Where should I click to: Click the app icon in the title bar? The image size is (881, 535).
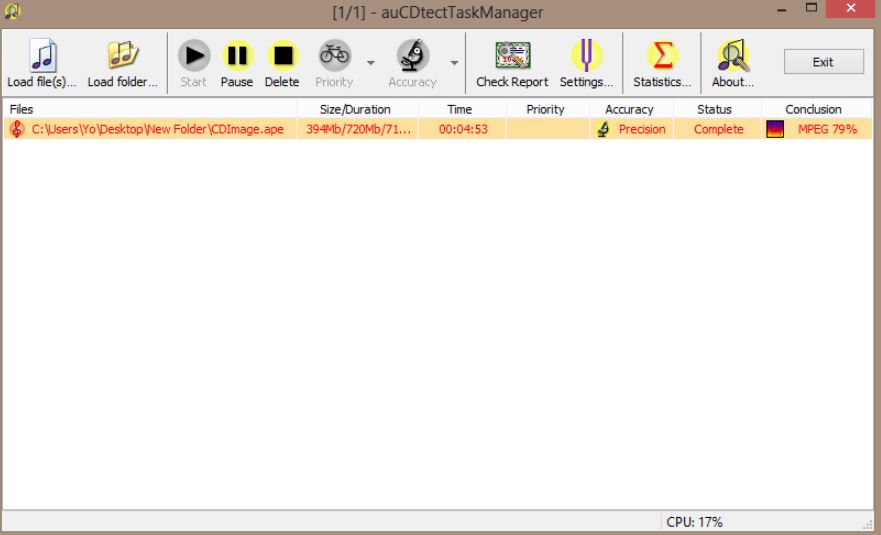point(12,11)
